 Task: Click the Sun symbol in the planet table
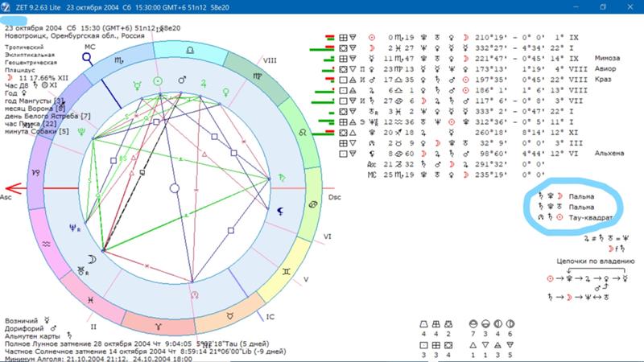371,37
